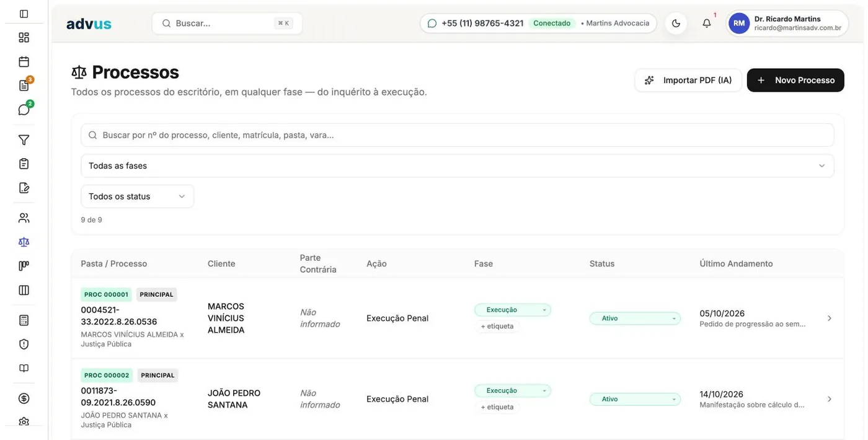The width and height of the screenshot is (868, 440).
Task: Open the dashboard grid icon in sidebar
Action: (24, 37)
